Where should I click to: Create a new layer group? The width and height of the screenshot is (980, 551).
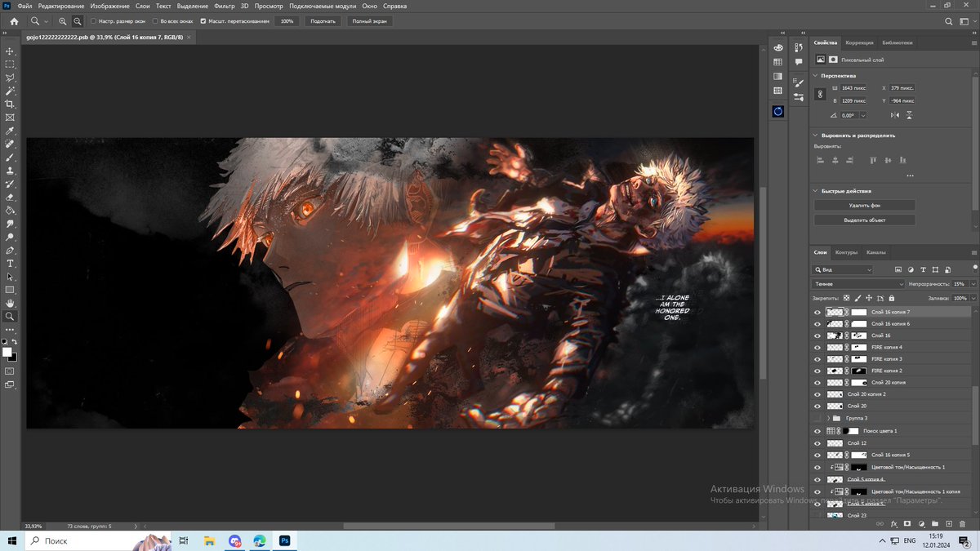pos(935,522)
